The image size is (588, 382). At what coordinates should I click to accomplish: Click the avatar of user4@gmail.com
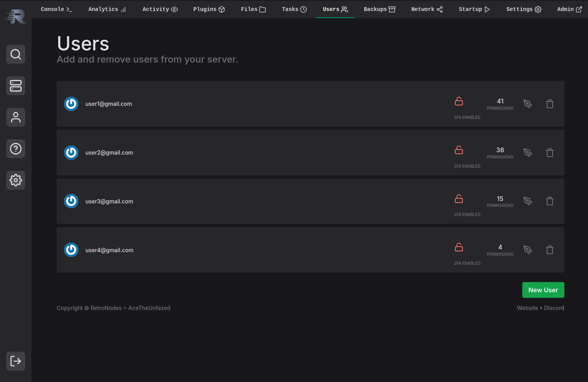(x=71, y=250)
